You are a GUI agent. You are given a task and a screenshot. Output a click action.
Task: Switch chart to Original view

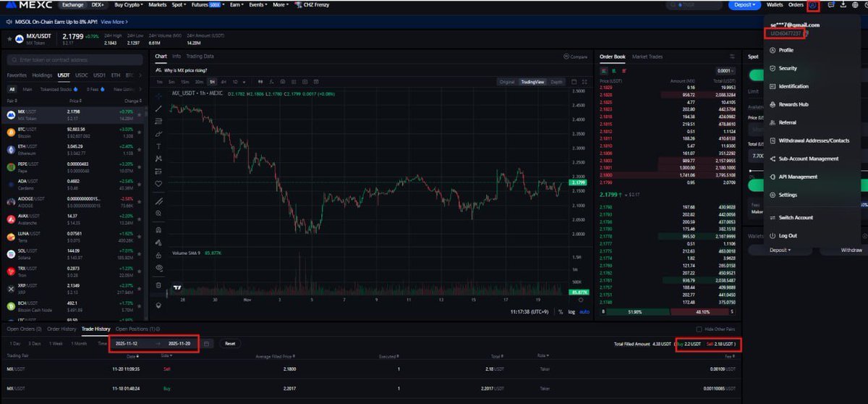point(508,82)
